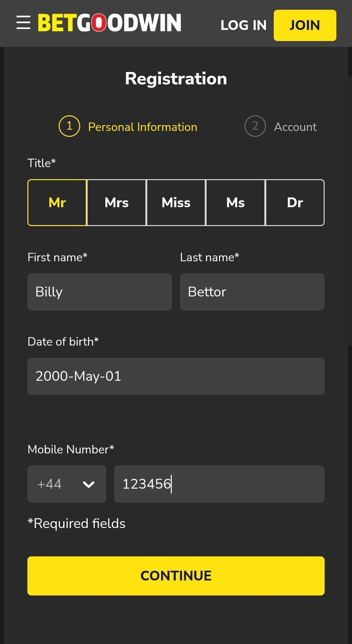352x644 pixels.
Task: Click the LOG IN link
Action: tap(243, 25)
